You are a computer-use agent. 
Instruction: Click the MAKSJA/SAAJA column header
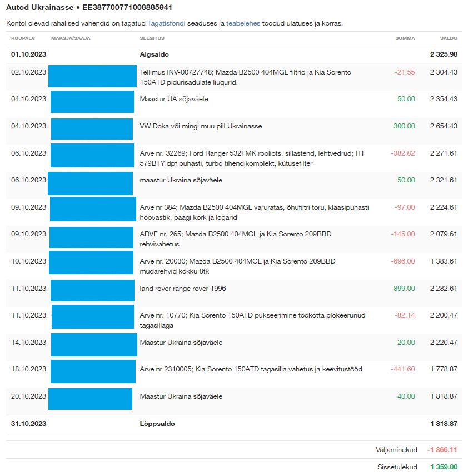[x=71, y=38]
